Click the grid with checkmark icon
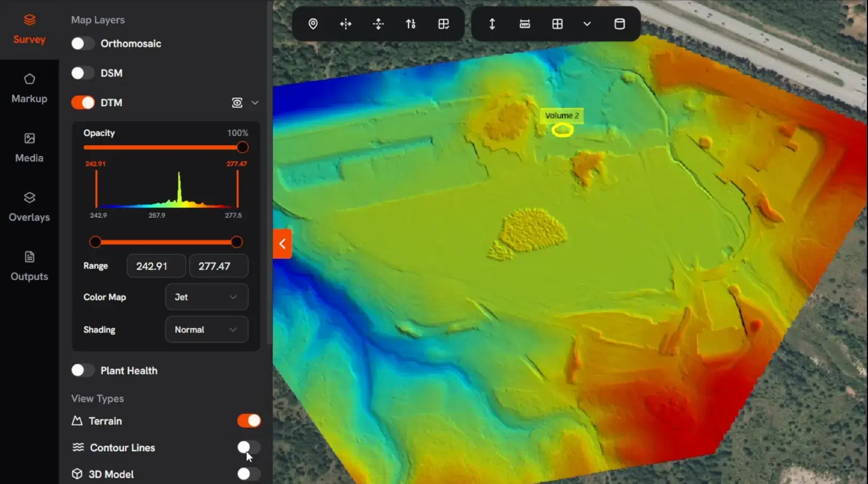Viewport: 868px width, 484px height. 443,24
